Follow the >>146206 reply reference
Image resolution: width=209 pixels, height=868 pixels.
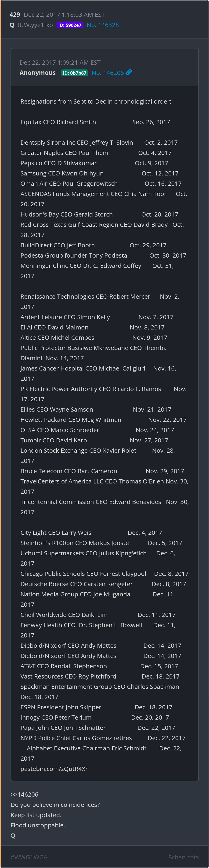(24, 794)
